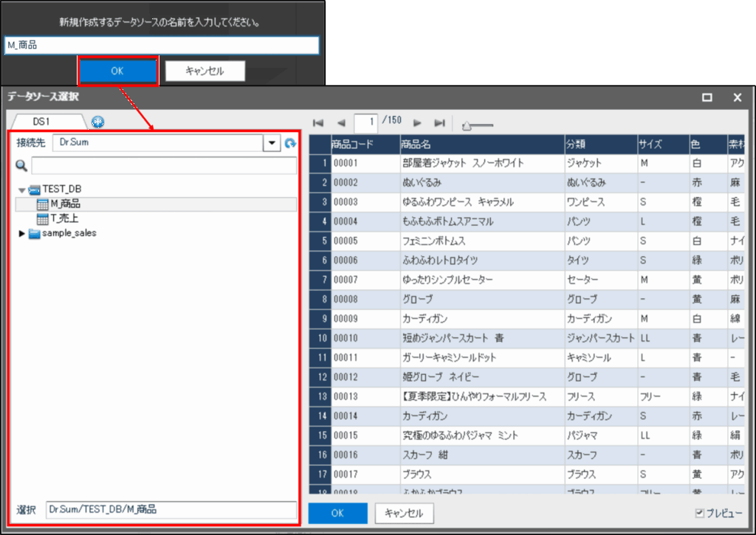Open the 接続先 dropdown arrow
Screen dimensions: 756x535
click(272, 143)
